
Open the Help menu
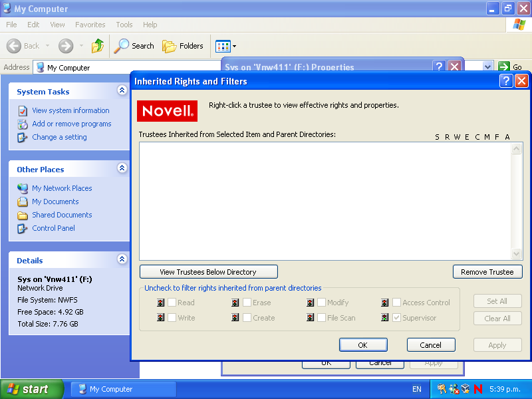(x=150, y=25)
